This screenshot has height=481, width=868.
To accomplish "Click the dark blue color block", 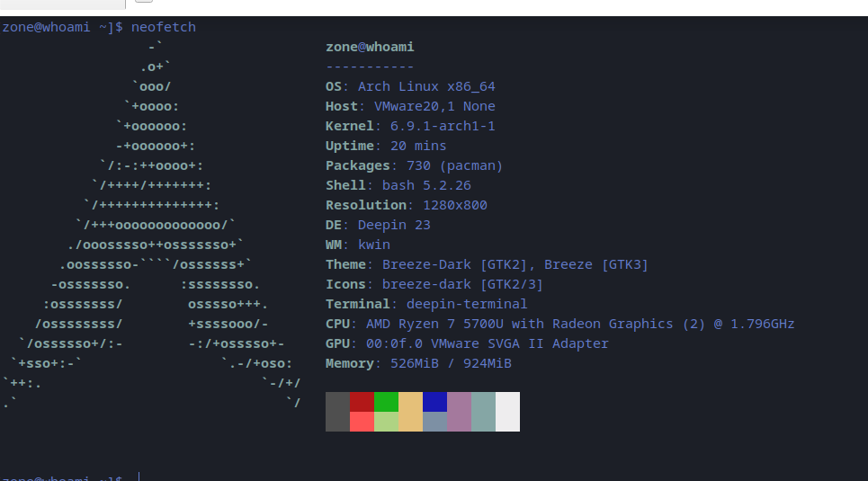I will pyautogui.click(x=435, y=402).
